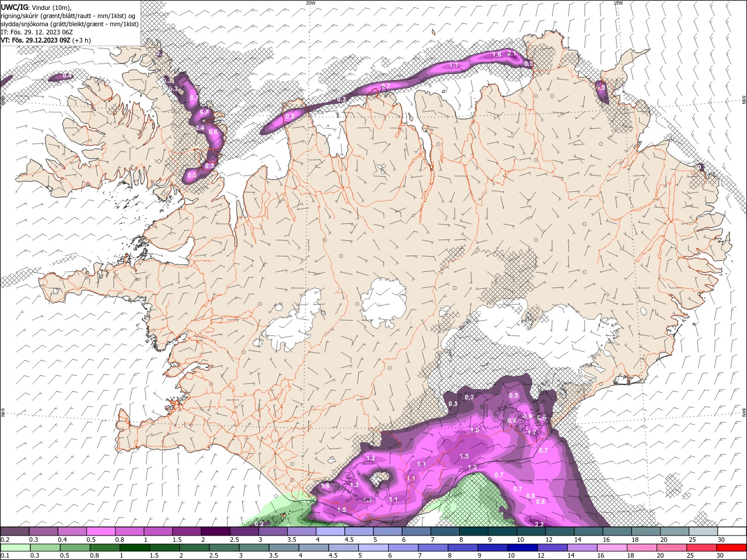Click the red 30 swatch in lower rain legend

pos(732,548)
